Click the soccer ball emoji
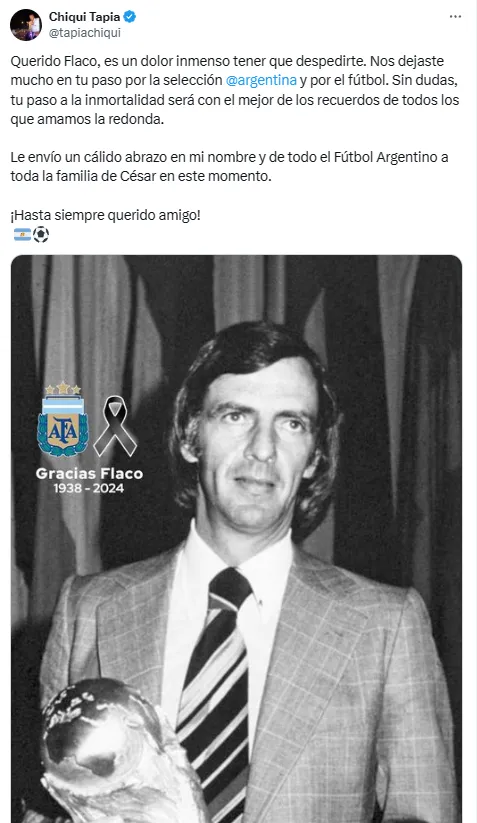477x823 pixels. click(x=41, y=235)
